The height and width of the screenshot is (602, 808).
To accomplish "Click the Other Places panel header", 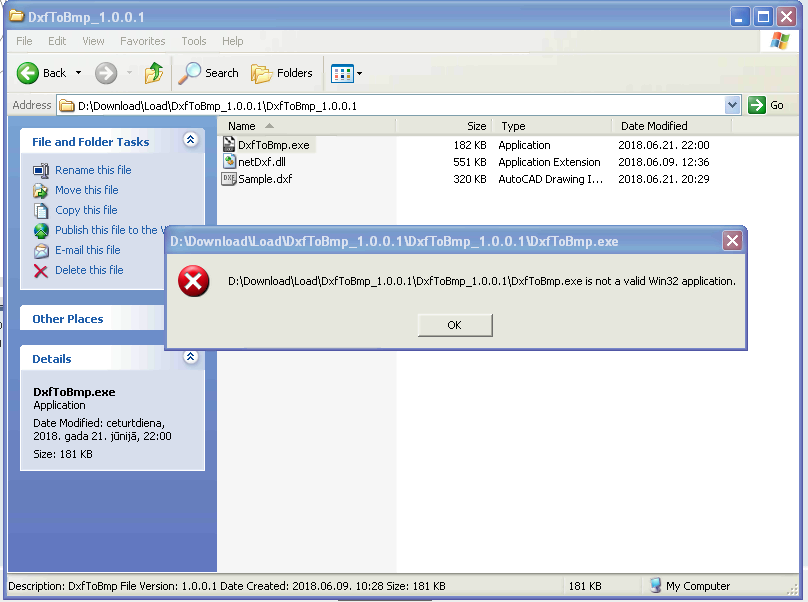I will (92, 319).
